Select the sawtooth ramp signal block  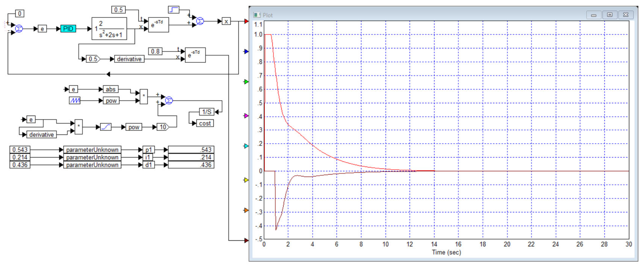click(75, 101)
